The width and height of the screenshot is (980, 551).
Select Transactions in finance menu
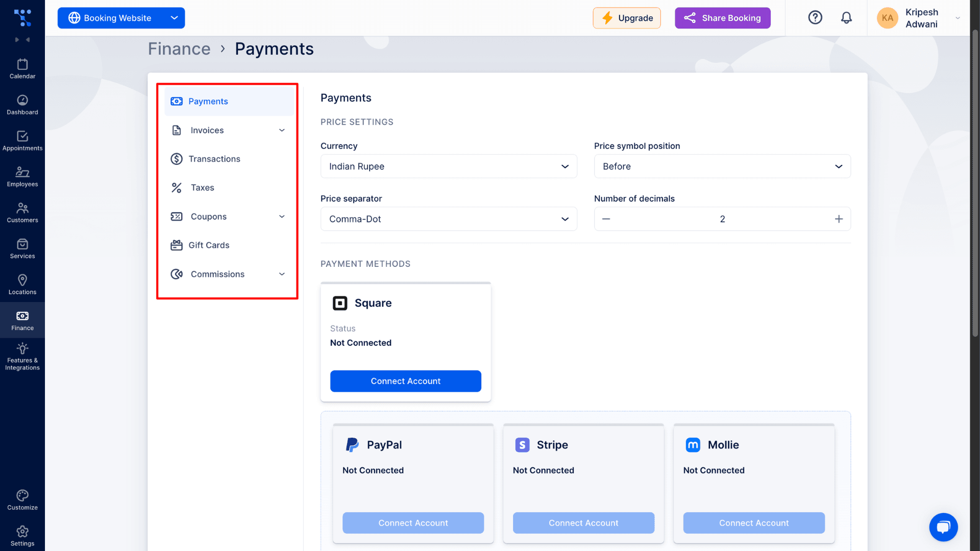pos(214,159)
